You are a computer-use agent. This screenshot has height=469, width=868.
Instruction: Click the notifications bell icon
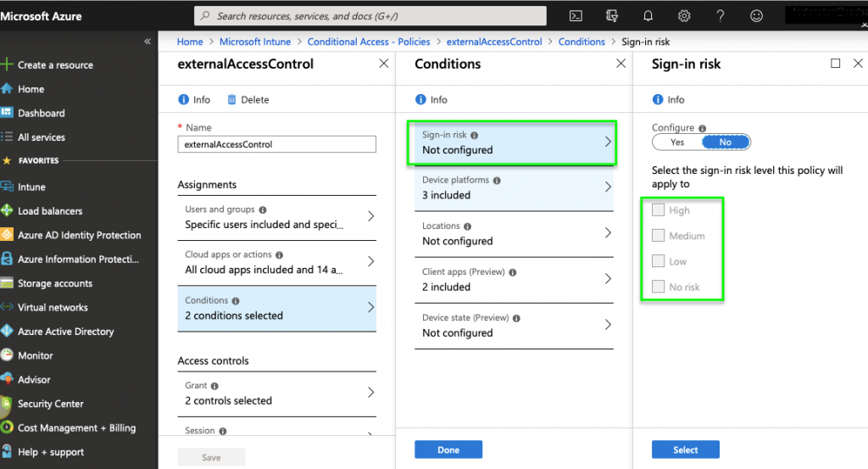coord(648,15)
